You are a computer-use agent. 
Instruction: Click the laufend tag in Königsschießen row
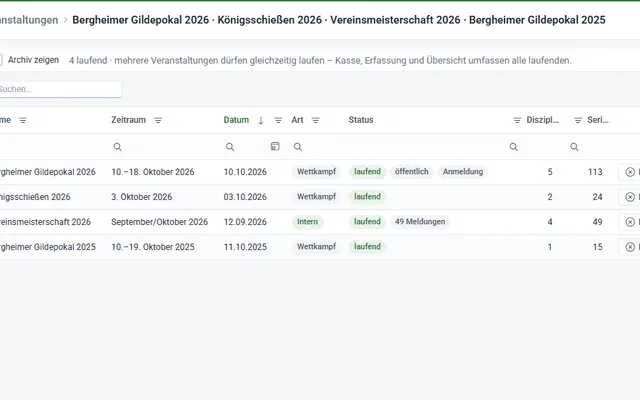coord(367,197)
